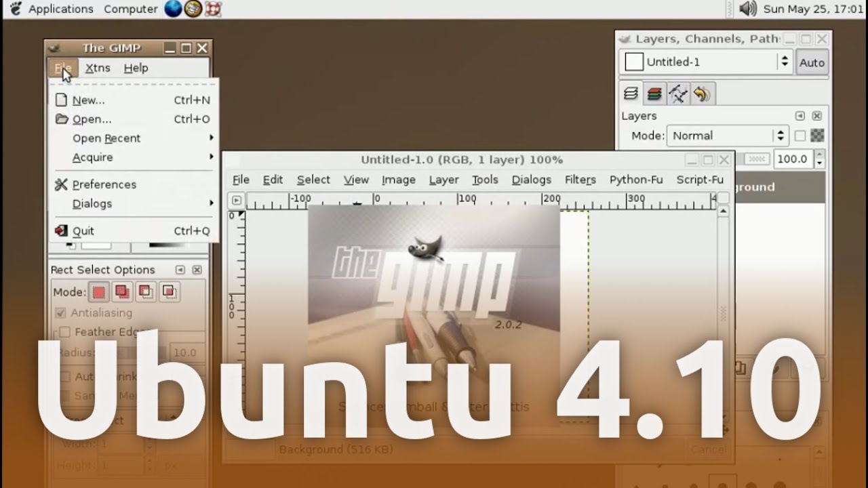Open the Image menu in image window
868x488 pixels.
pyautogui.click(x=398, y=180)
